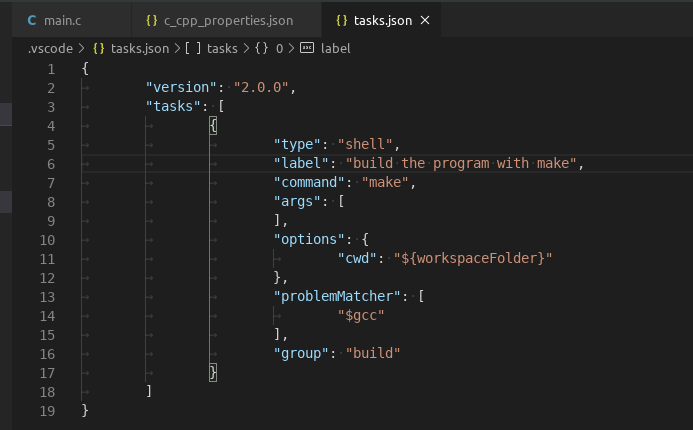Click the "2.0.0" version value
Viewport: 693px width, 430px height.
[261, 88]
